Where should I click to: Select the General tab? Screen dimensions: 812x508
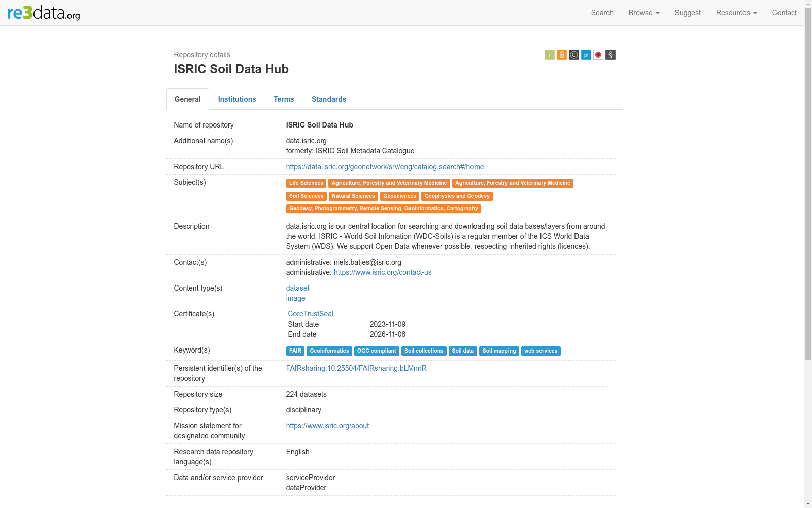click(188, 99)
